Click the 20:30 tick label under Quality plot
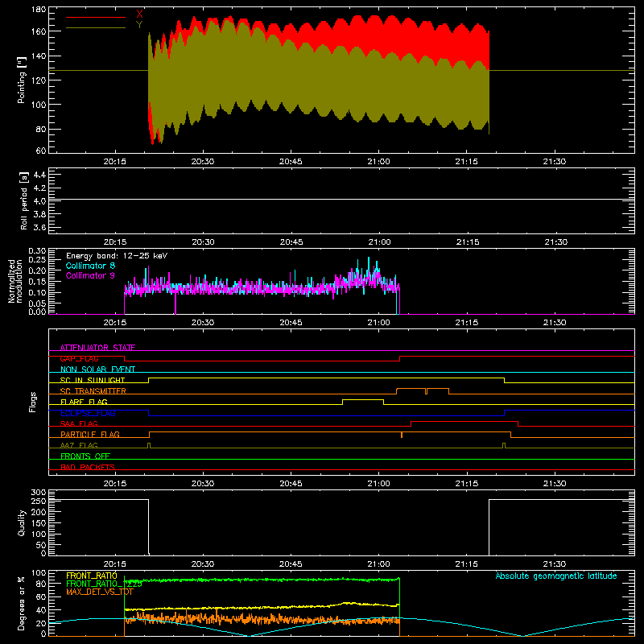This screenshot has height=644, width=644. point(203,564)
